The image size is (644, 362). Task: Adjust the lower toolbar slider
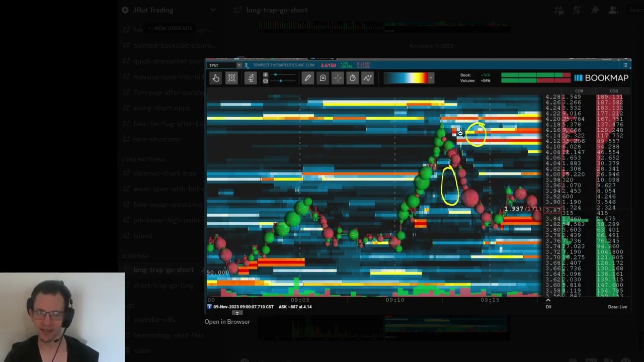click(x=284, y=81)
